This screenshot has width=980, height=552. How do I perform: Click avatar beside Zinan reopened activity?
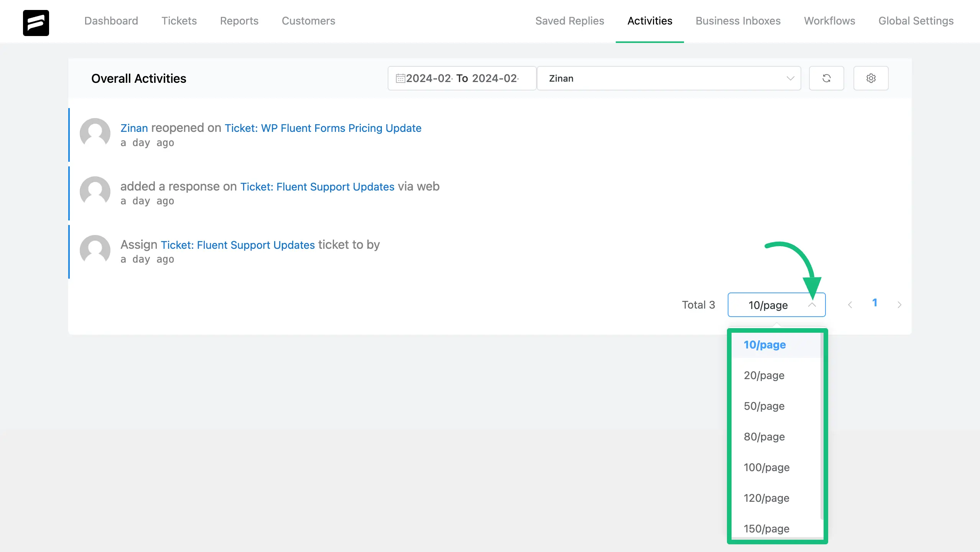[x=95, y=133]
